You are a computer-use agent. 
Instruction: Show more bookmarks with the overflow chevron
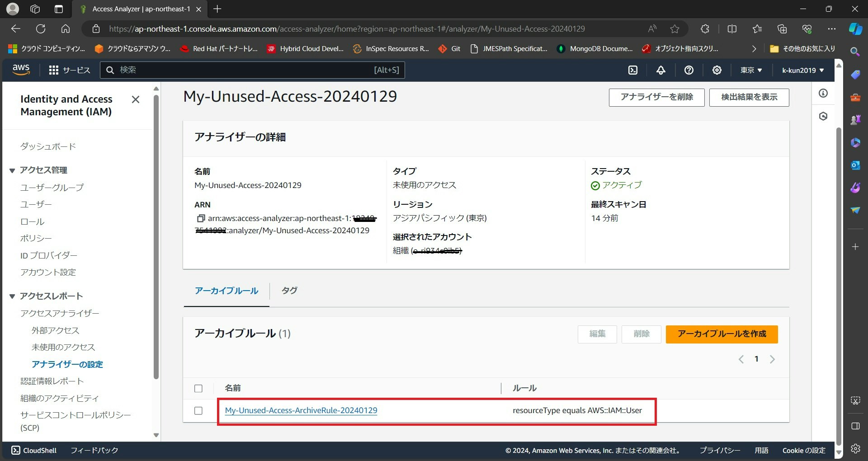[x=754, y=49]
